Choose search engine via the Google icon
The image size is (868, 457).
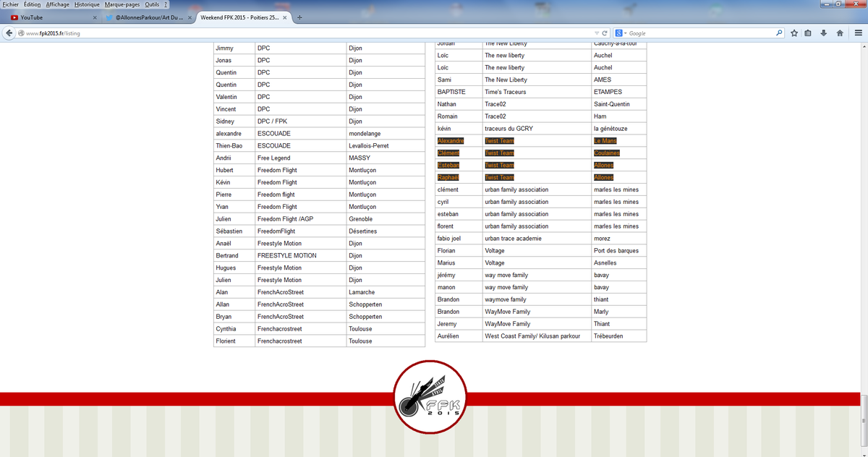pos(619,33)
